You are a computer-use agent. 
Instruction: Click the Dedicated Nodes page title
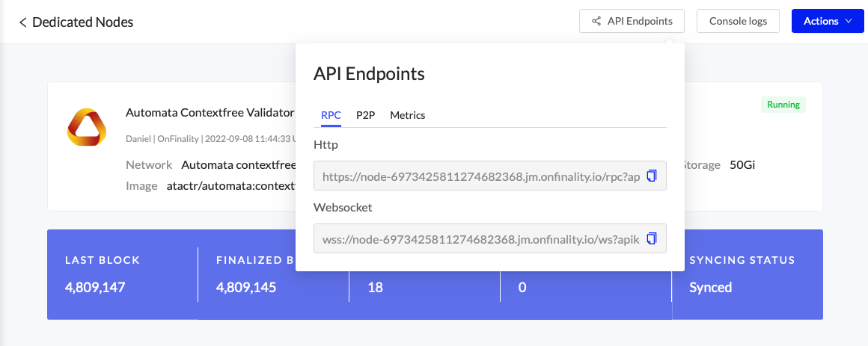(82, 22)
